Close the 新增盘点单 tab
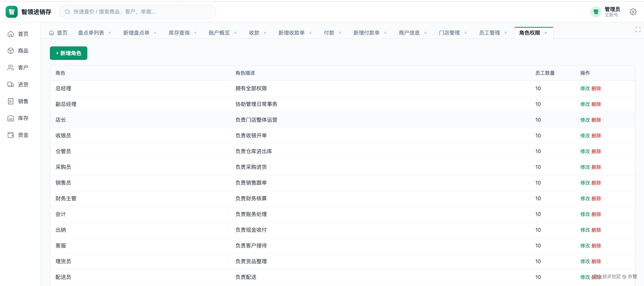 (155, 33)
